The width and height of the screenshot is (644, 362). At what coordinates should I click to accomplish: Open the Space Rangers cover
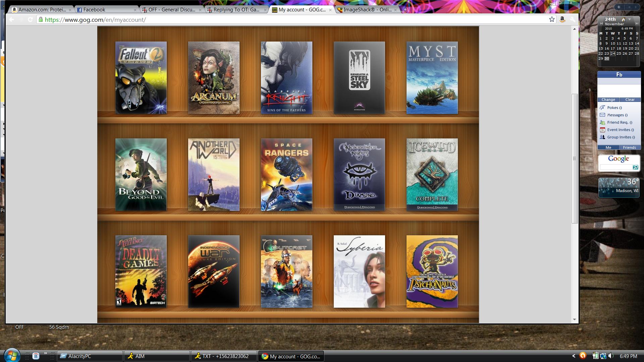click(x=286, y=175)
